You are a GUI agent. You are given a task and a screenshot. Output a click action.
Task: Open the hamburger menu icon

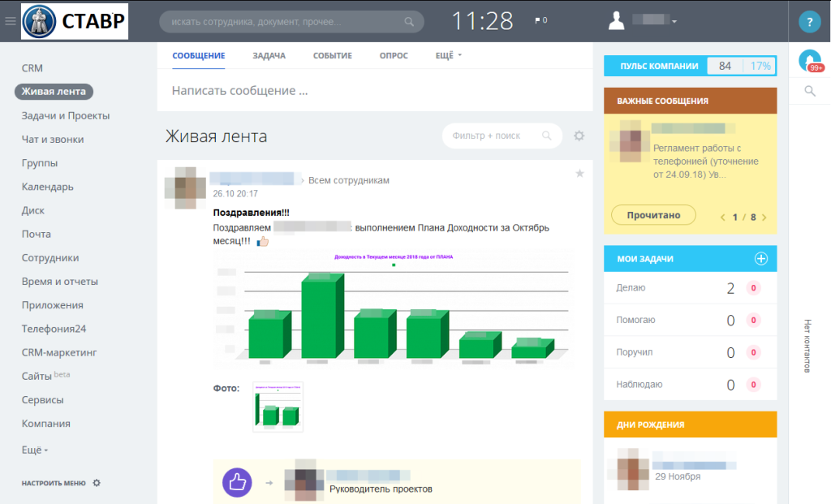coord(10,21)
